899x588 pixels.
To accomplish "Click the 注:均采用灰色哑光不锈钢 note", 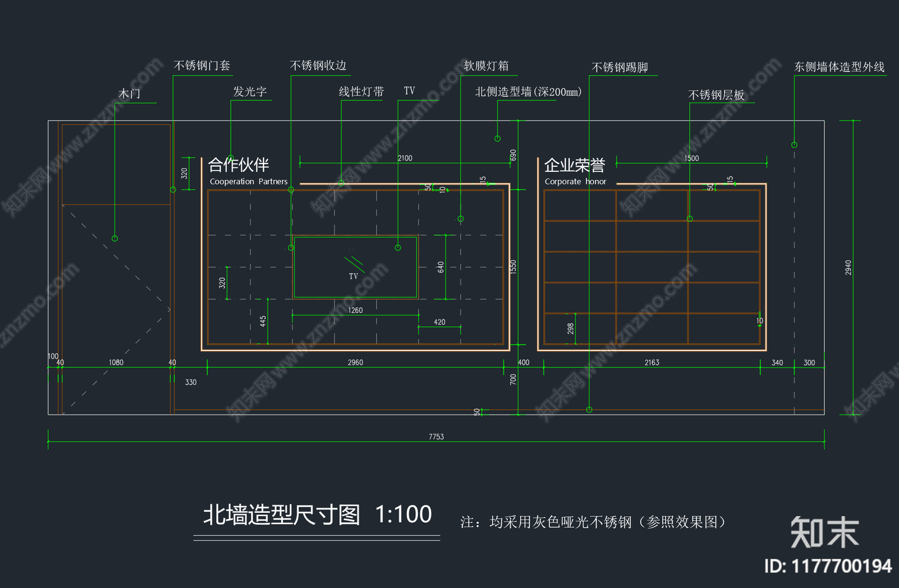I will [593, 522].
